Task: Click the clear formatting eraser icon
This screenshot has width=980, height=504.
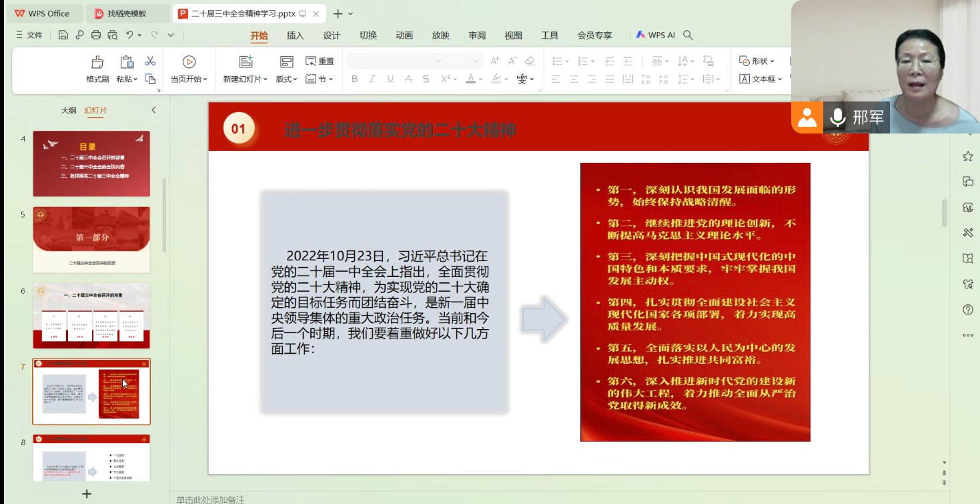Action: (x=530, y=61)
